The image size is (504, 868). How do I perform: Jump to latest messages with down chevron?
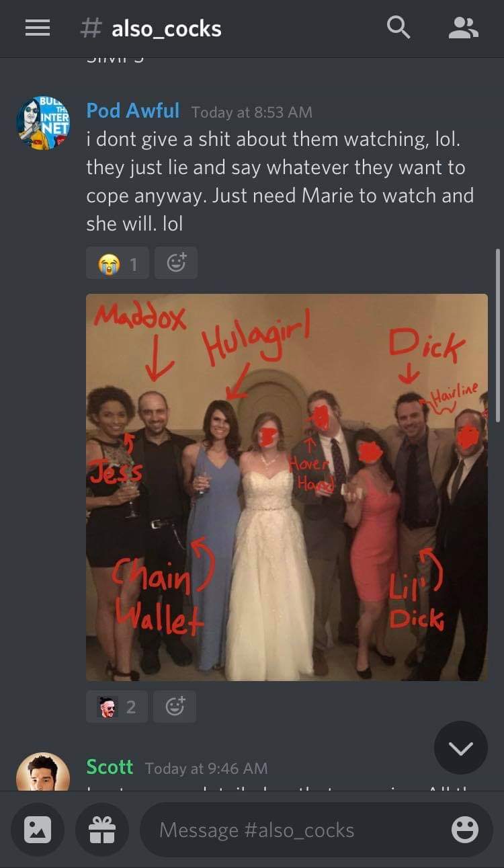tap(461, 748)
